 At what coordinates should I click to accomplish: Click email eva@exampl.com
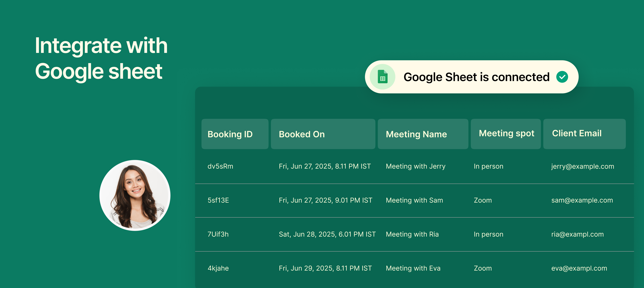tap(579, 268)
